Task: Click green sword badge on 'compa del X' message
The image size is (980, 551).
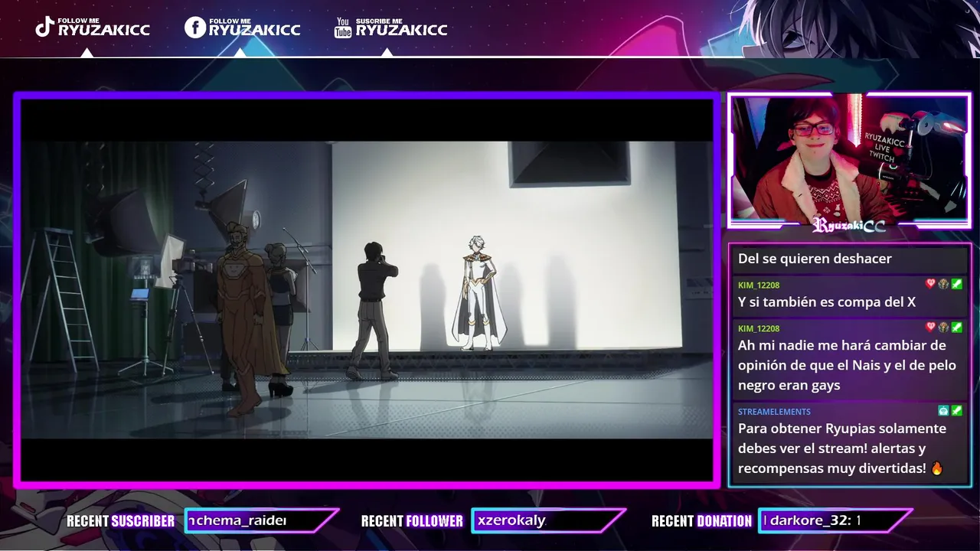Action: pyautogui.click(x=956, y=284)
